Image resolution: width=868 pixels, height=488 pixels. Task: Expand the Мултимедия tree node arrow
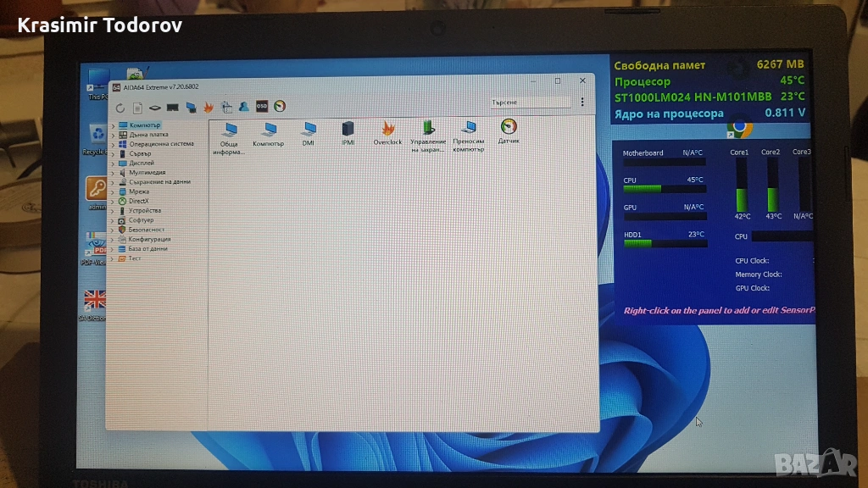click(x=113, y=173)
